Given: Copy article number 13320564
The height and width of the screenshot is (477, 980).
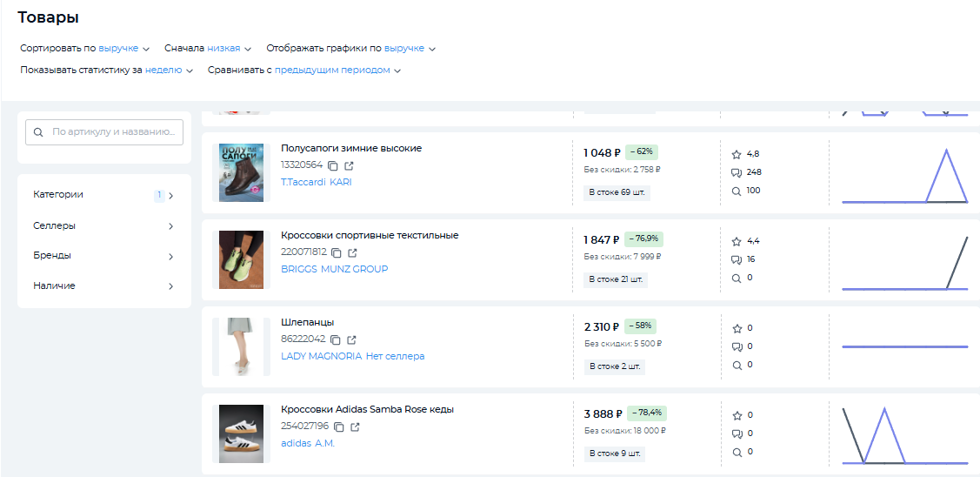Looking at the screenshot, I should (334, 165).
